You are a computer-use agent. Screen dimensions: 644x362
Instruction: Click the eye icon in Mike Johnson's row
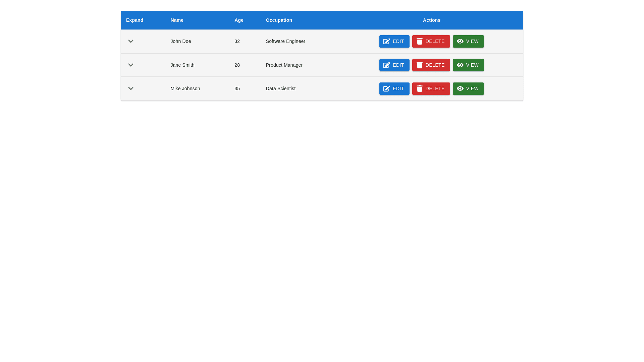pos(460,88)
